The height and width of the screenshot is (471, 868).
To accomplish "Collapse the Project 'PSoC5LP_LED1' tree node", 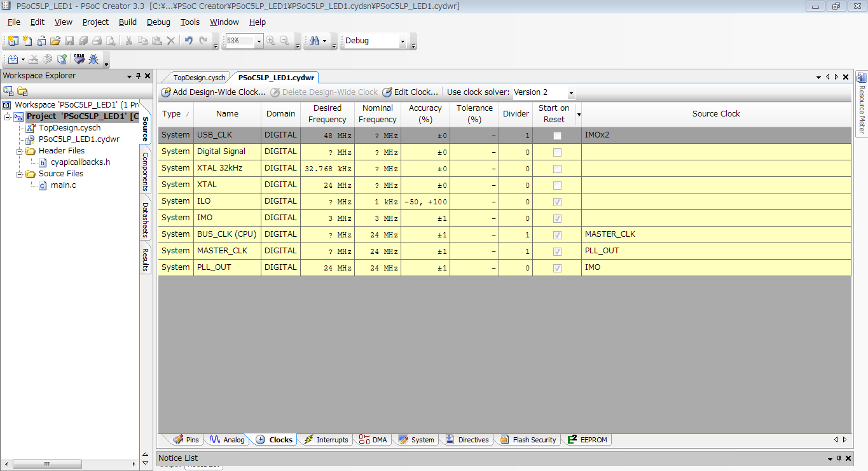I will (7, 117).
